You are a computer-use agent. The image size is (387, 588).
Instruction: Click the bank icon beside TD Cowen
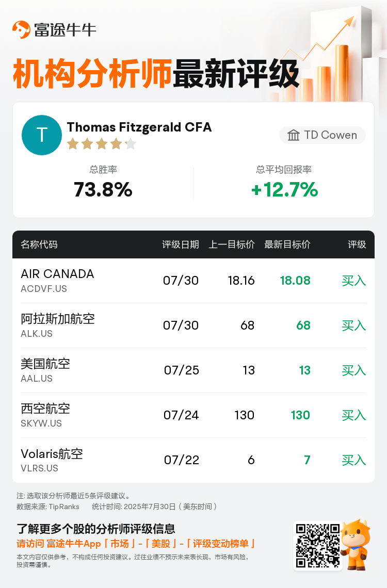(x=294, y=135)
